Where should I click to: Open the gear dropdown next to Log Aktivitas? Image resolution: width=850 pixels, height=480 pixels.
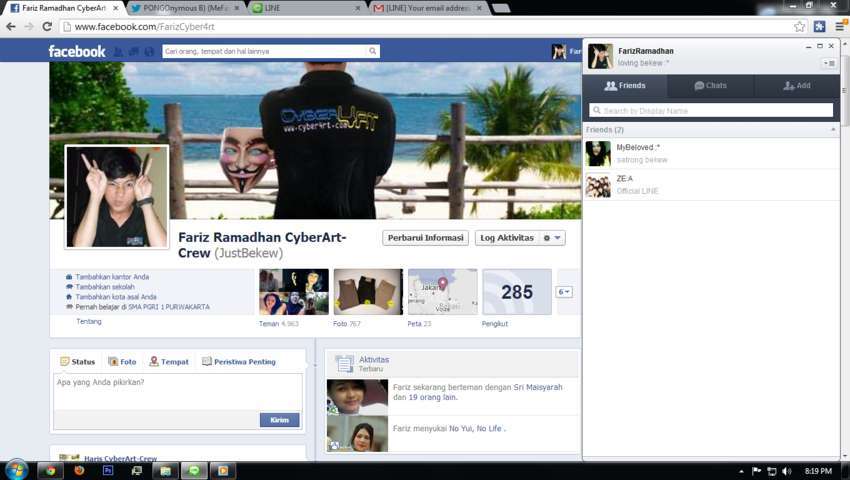552,238
